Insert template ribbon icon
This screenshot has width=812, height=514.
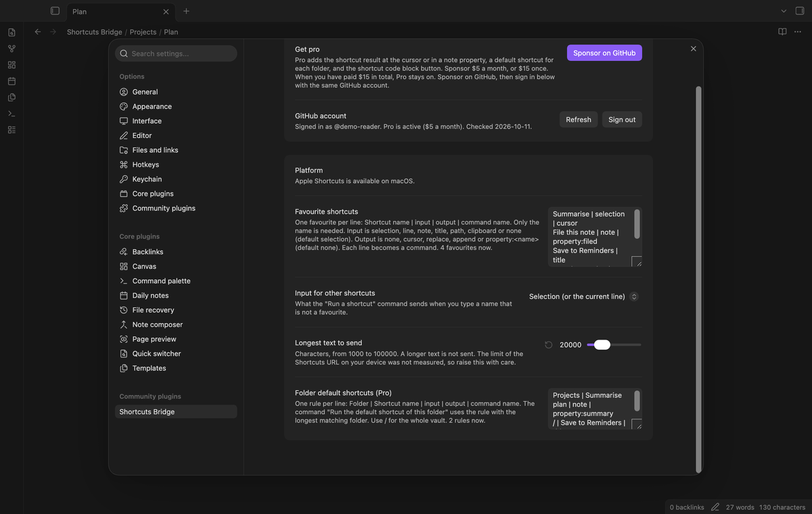click(12, 97)
